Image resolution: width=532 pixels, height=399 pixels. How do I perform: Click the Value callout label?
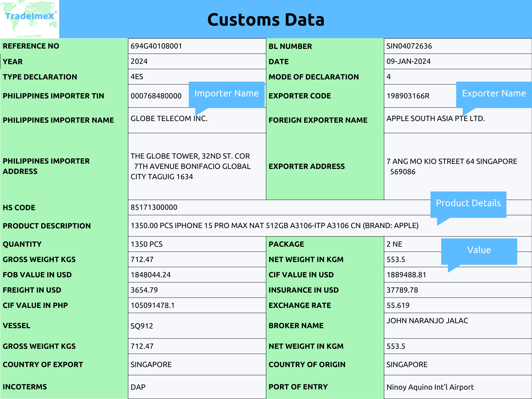coord(479,250)
